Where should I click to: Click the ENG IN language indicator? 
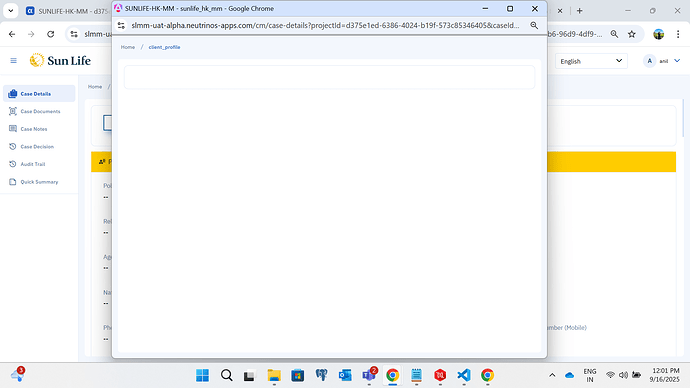point(590,375)
